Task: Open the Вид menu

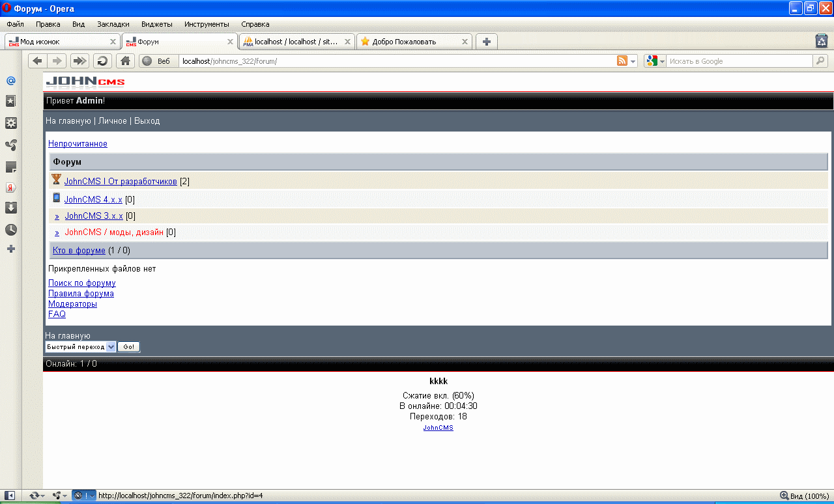Action: pos(78,24)
